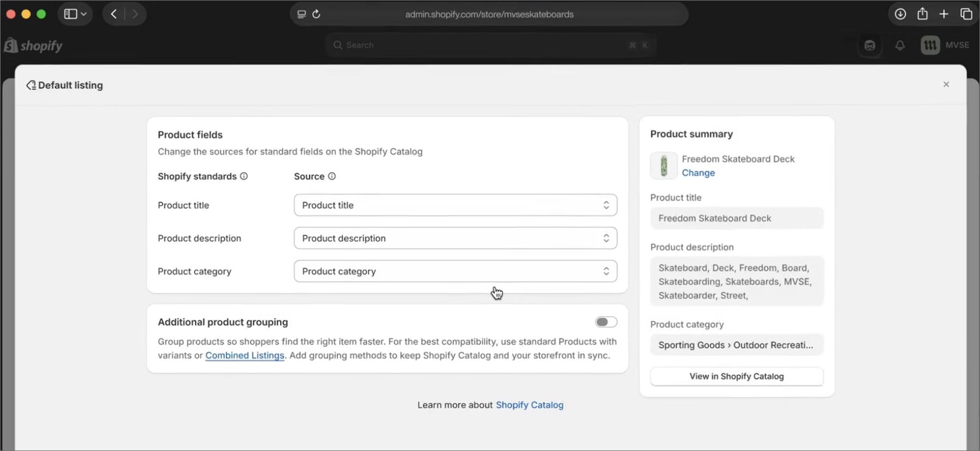
Task: Click View in Shopify Catalog button
Action: coord(736,376)
